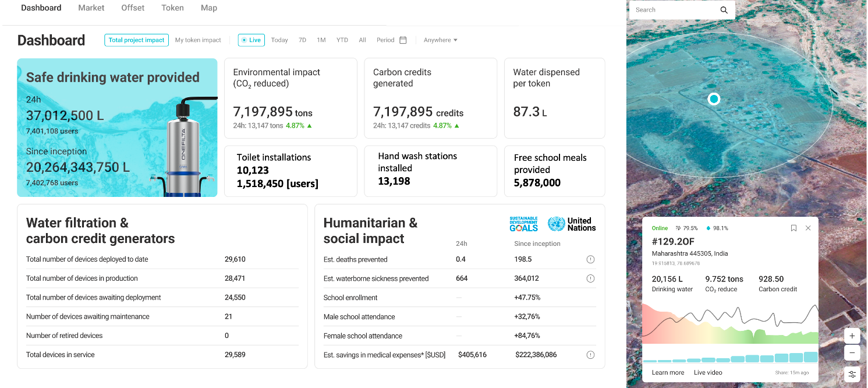This screenshot has height=388, width=868.
Task: Click the search magnifier icon
Action: 724,10
